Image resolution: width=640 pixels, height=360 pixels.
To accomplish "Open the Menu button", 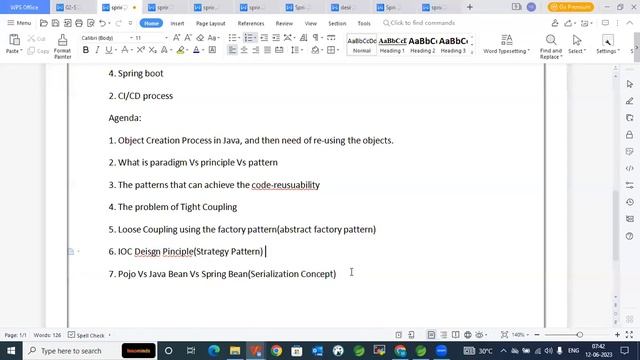I will (x=19, y=23).
